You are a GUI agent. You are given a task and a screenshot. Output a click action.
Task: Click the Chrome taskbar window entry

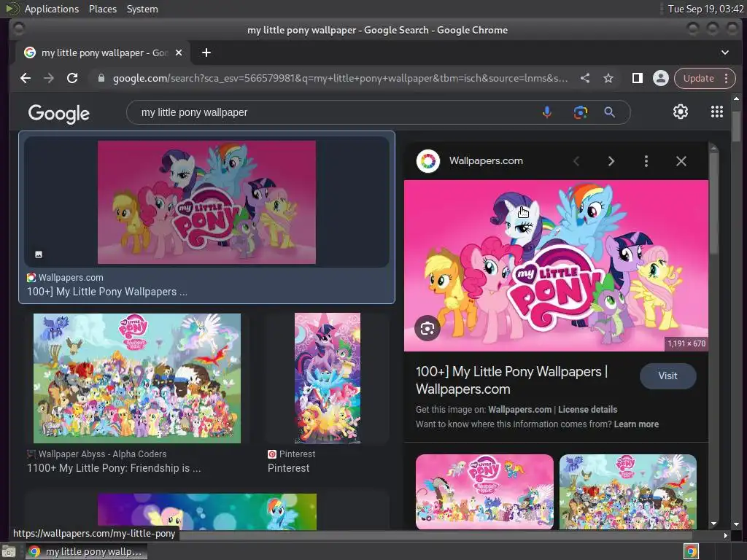[x=87, y=551]
